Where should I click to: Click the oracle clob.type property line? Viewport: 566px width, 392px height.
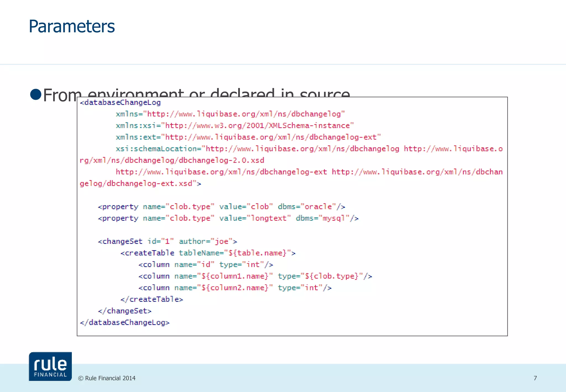tap(221, 207)
